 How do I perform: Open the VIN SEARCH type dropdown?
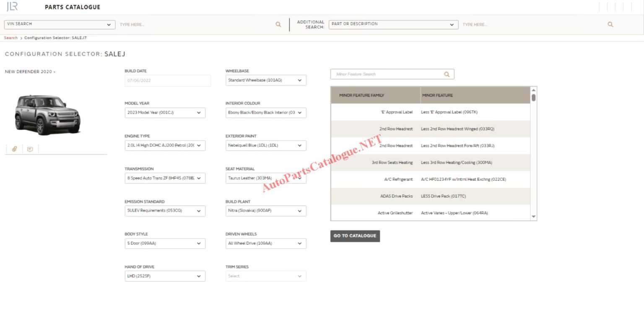[x=60, y=24]
